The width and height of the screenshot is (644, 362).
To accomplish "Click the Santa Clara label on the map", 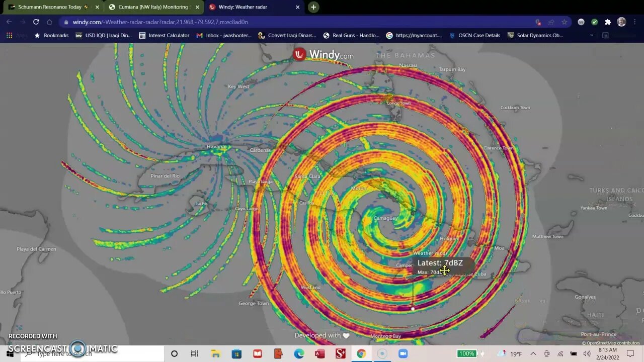I will 307,176.
